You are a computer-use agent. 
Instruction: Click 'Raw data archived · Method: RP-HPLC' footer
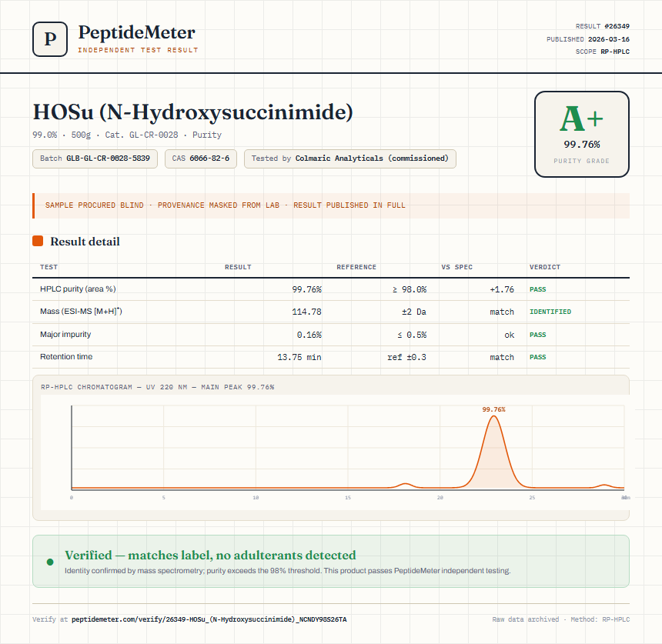click(x=560, y=619)
